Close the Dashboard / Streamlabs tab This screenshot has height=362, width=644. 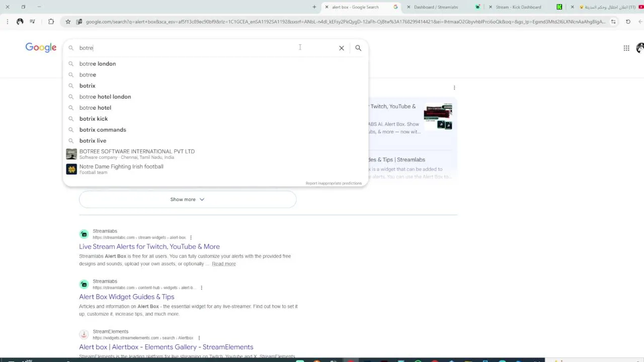pos(408,7)
